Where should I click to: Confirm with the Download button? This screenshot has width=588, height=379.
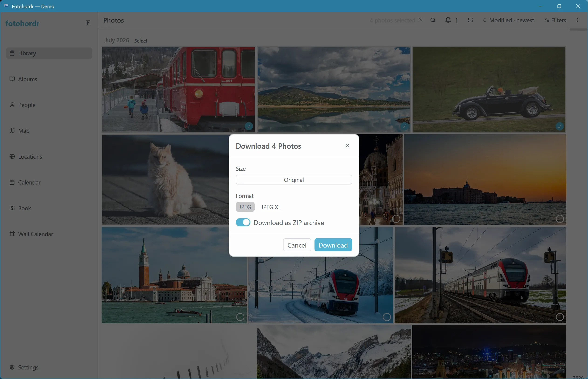[x=333, y=245]
